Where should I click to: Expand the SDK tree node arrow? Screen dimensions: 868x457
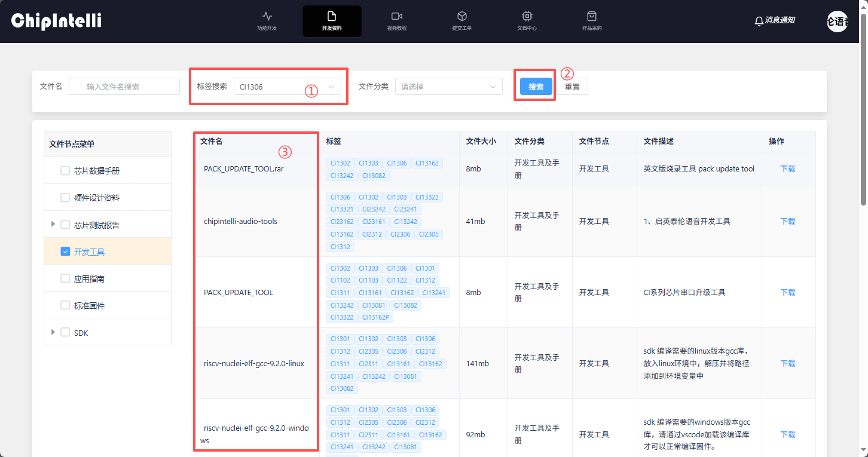53,332
